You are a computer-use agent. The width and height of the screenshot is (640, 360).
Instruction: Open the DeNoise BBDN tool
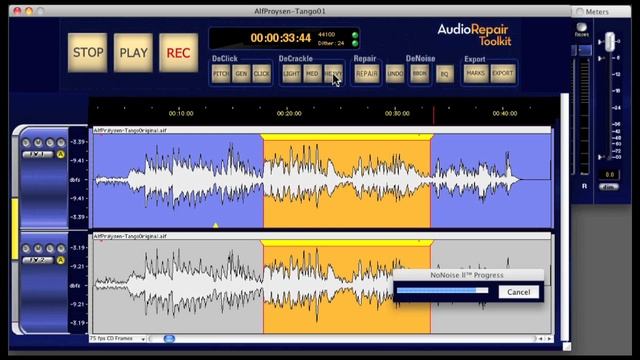(x=420, y=74)
